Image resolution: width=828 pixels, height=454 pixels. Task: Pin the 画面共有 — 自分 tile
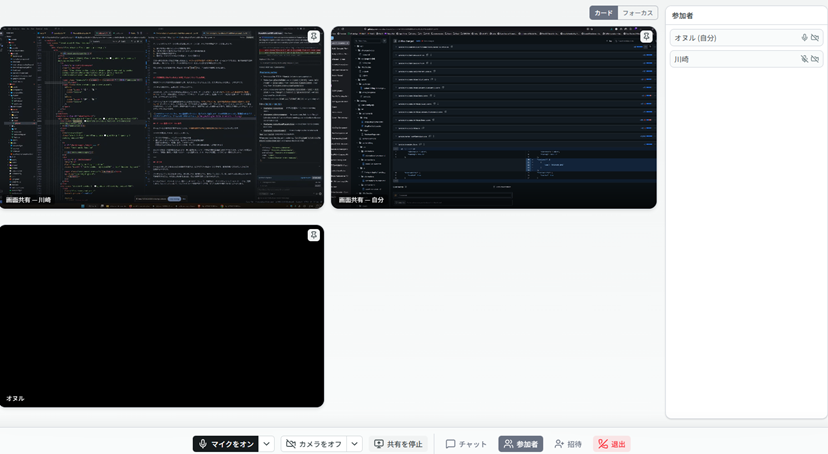[x=646, y=36]
